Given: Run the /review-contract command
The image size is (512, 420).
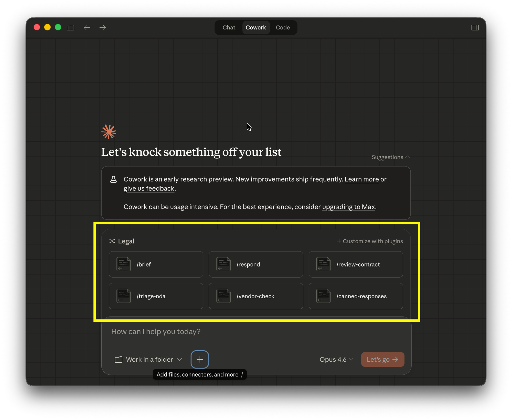Looking at the screenshot, I should coord(356,264).
